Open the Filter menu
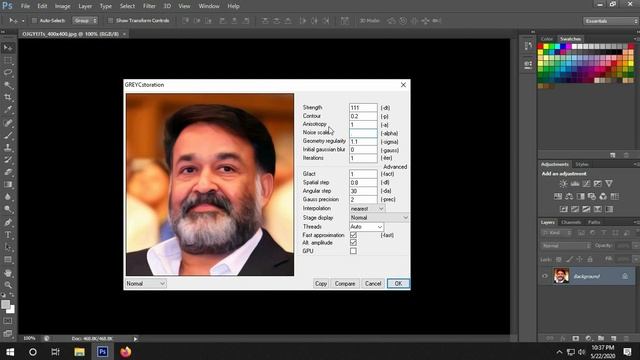The height and width of the screenshot is (360, 640). (x=149, y=6)
